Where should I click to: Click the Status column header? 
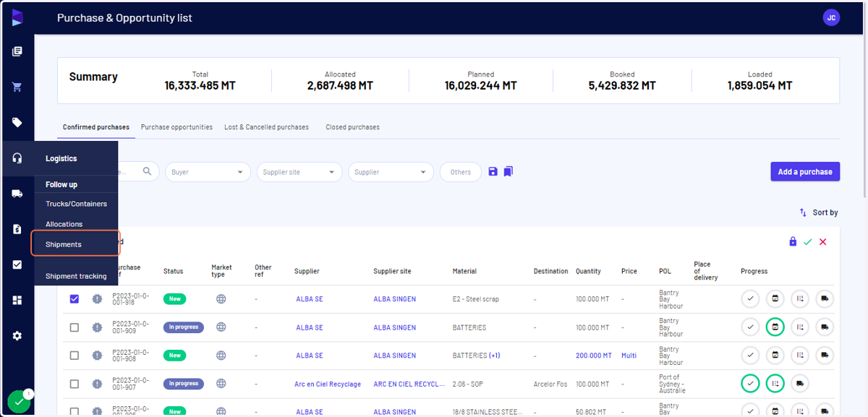173,271
